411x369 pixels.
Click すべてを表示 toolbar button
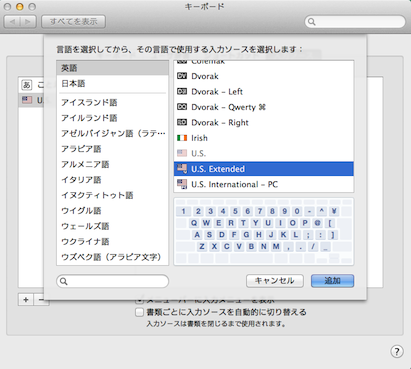tap(73, 22)
